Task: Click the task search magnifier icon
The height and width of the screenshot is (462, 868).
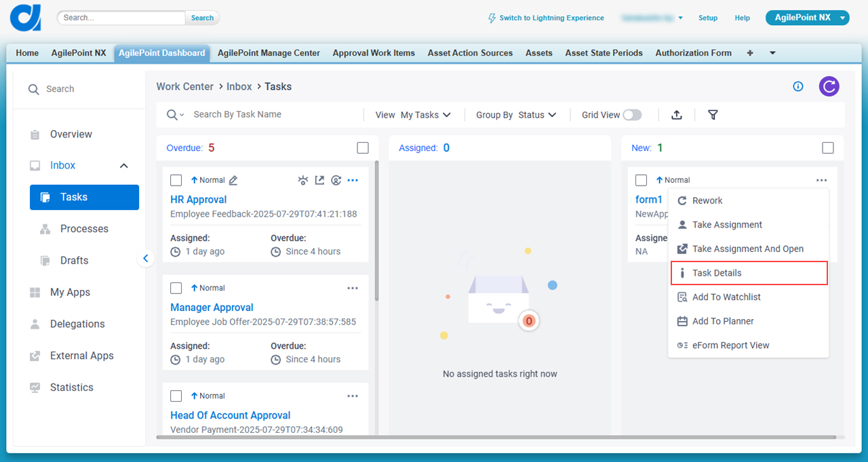Action: 172,115
